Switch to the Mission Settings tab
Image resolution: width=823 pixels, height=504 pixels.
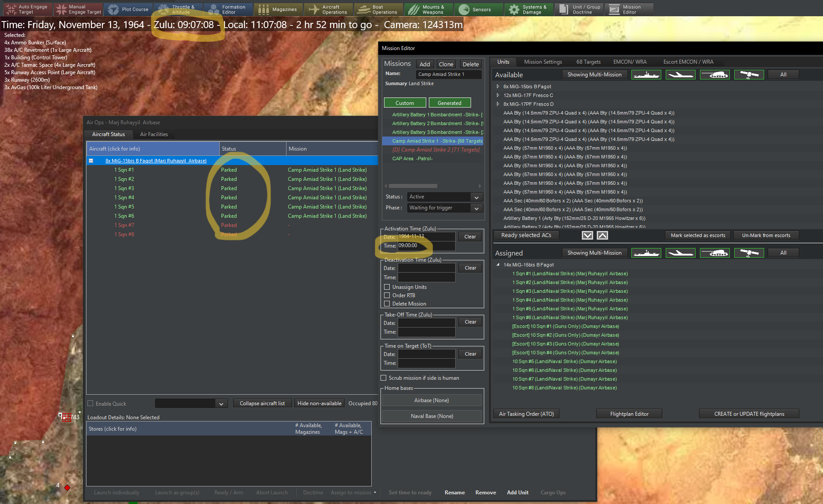tap(543, 62)
